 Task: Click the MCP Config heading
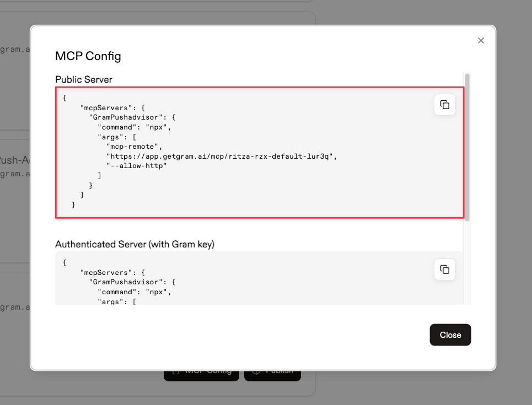[88, 56]
